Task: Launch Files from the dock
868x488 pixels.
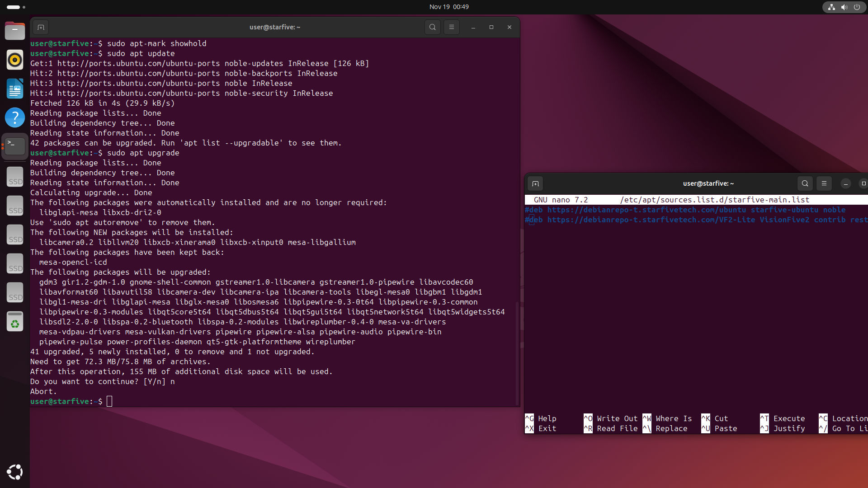Action: (15, 31)
